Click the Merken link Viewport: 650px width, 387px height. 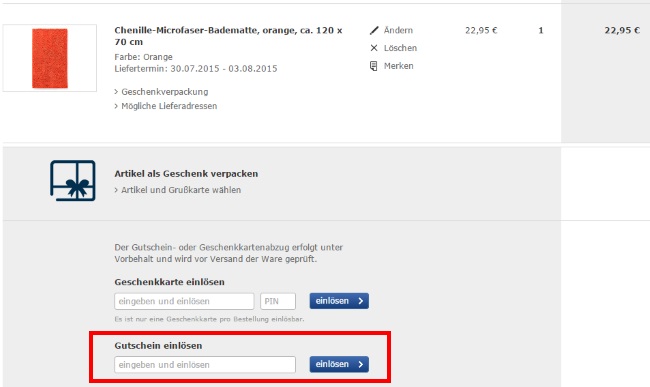pyautogui.click(x=398, y=66)
